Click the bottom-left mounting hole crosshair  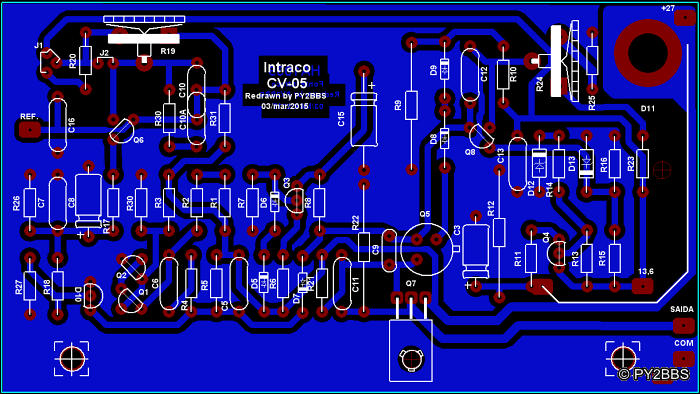pyautogui.click(x=72, y=359)
